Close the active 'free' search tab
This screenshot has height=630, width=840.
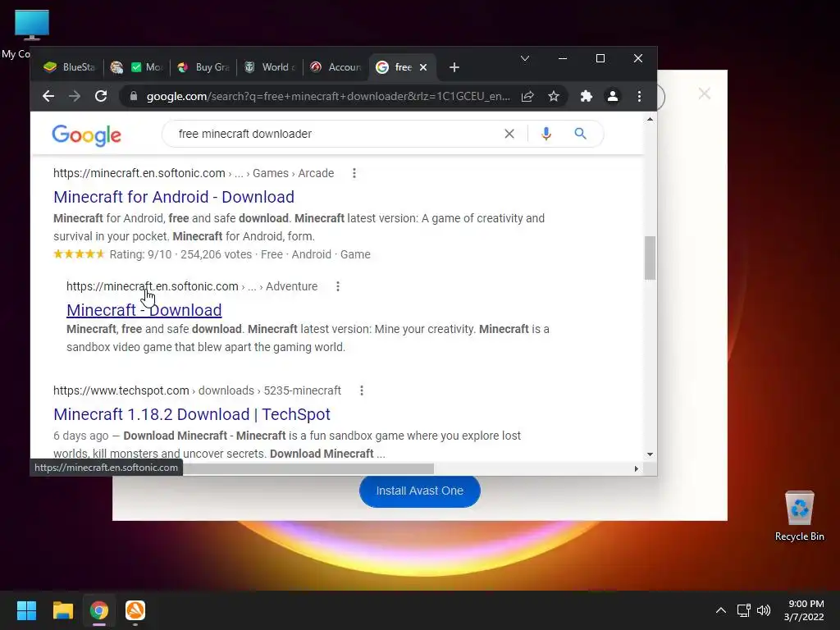423,67
